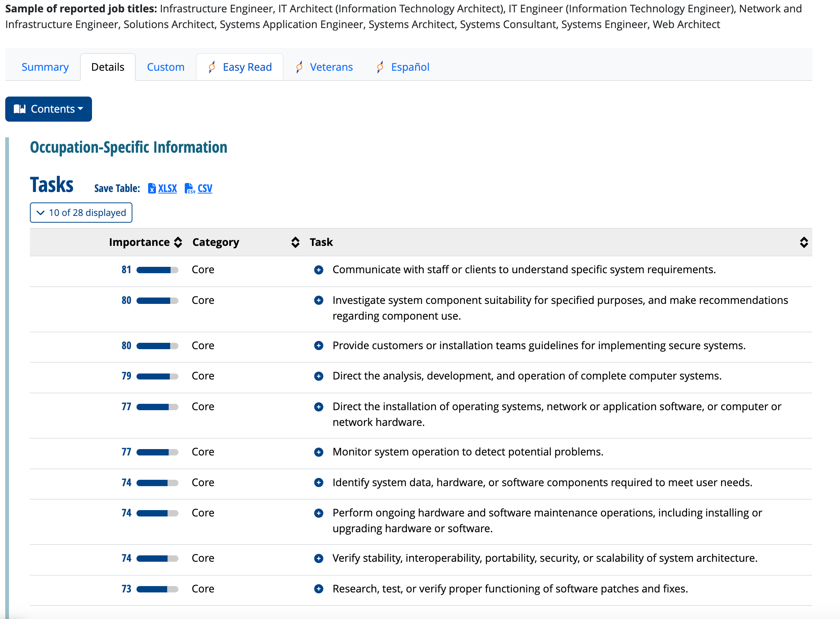Open the Español version link

click(410, 67)
